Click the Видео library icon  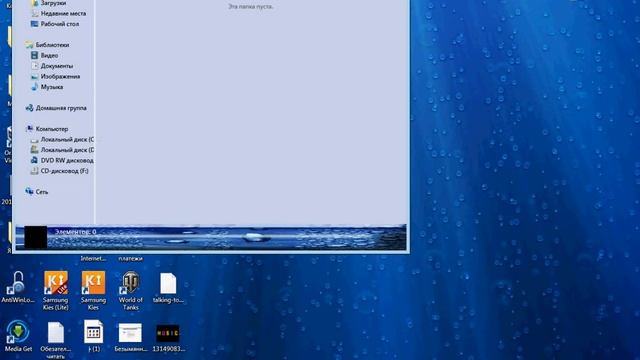point(35,55)
